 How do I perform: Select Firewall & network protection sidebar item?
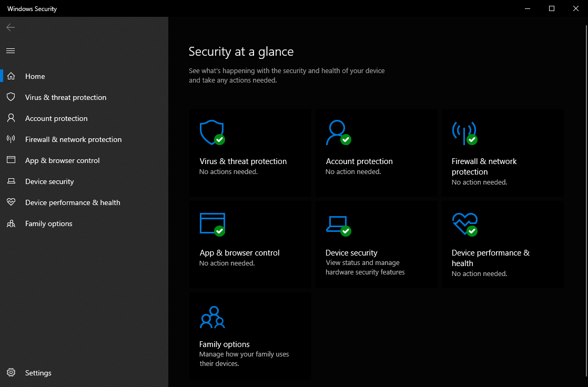coord(73,139)
